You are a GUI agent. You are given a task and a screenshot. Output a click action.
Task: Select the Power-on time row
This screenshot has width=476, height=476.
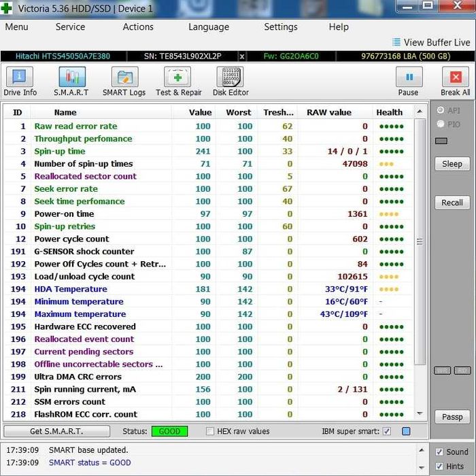tap(208, 214)
